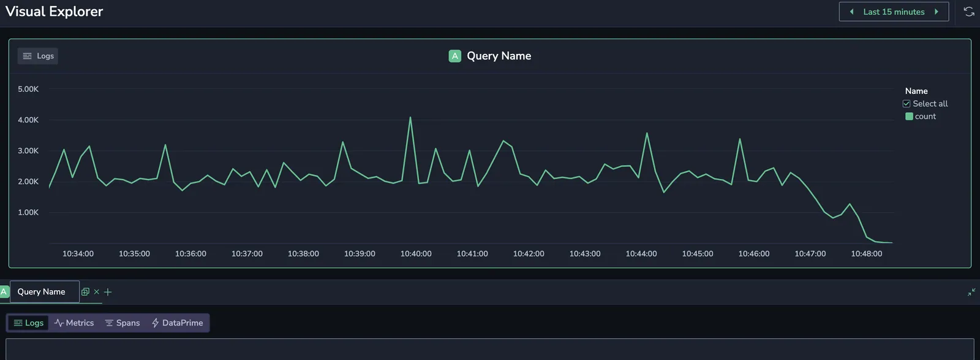Click the green A badge beside query tab
The height and width of the screenshot is (360, 980).
pos(4,292)
